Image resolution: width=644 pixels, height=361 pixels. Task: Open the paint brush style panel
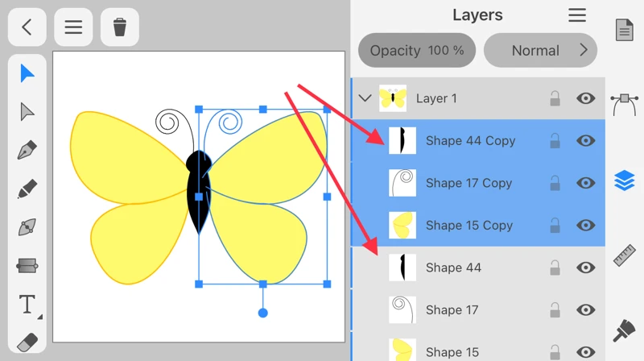point(625,331)
